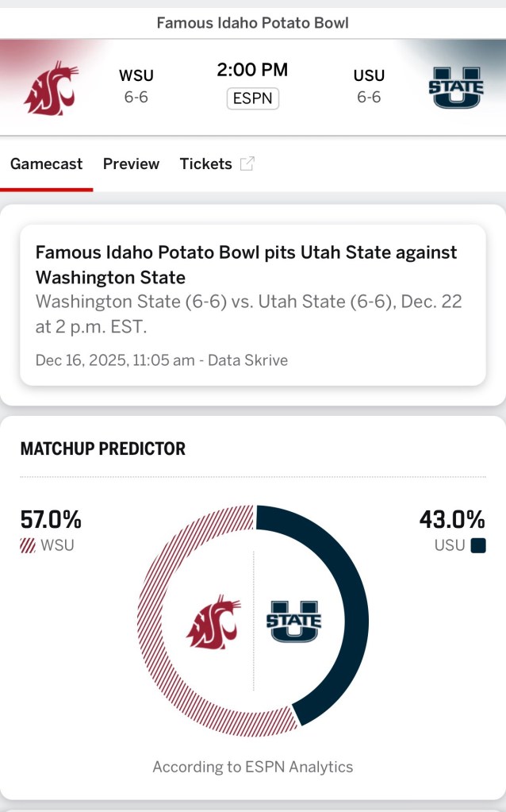This screenshot has width=506, height=812.
Task: Tap the ESPN broadcast badge
Action: coord(252,99)
